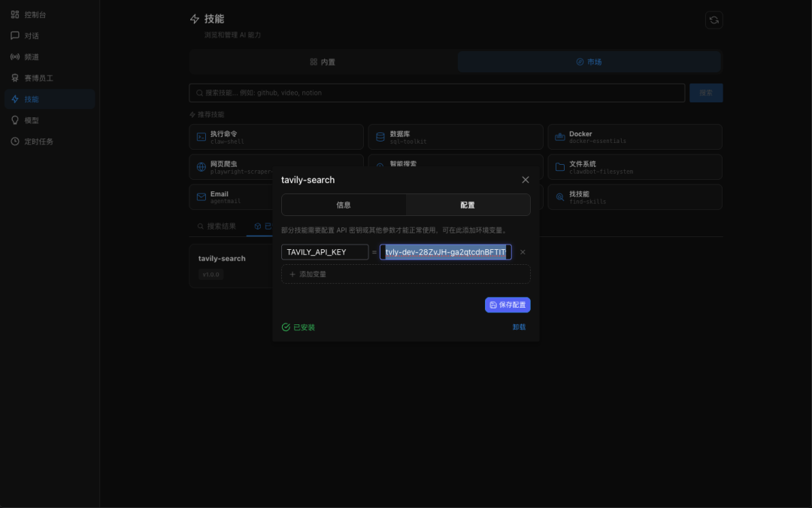Click the API key value field
Image resolution: width=812 pixels, height=508 pixels.
[445, 252]
